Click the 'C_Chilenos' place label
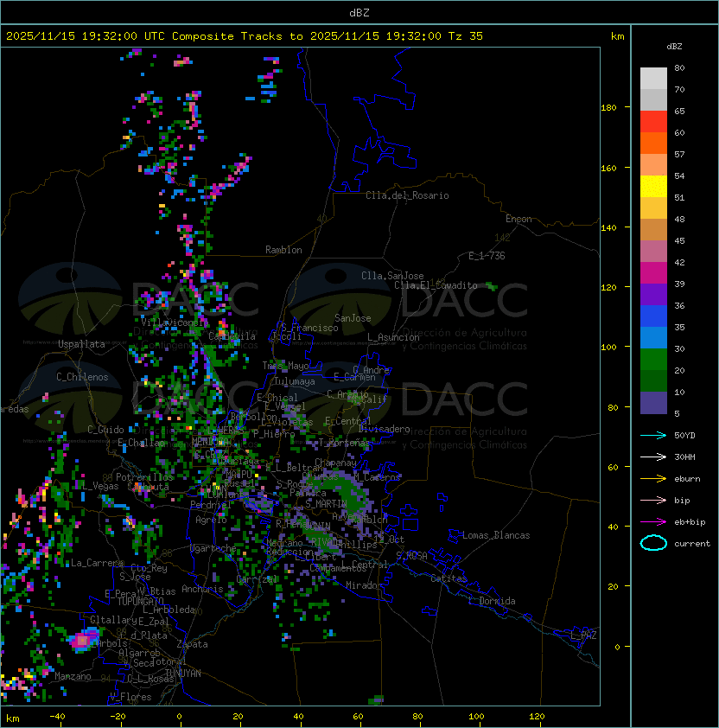 click(82, 377)
